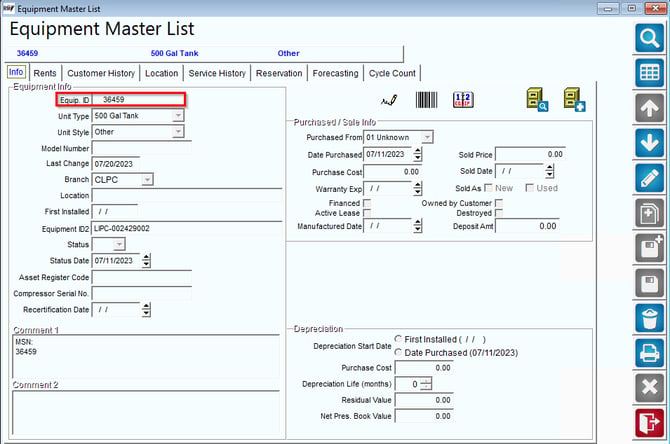Switch to the Rents tab
Viewport: 670px width, 444px height.
tap(45, 73)
